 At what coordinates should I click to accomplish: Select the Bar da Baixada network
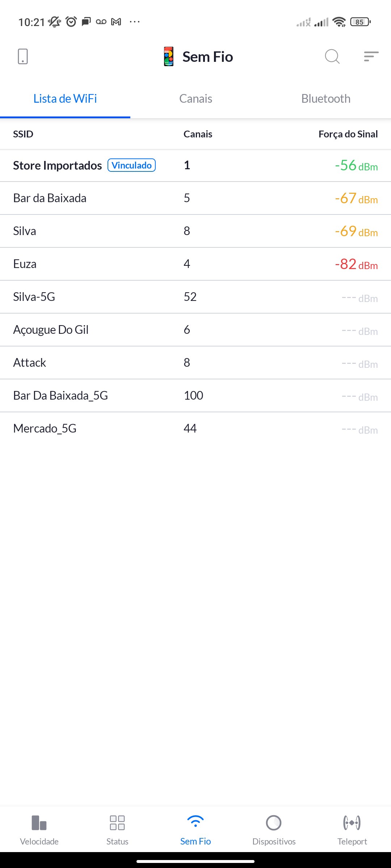tap(50, 198)
